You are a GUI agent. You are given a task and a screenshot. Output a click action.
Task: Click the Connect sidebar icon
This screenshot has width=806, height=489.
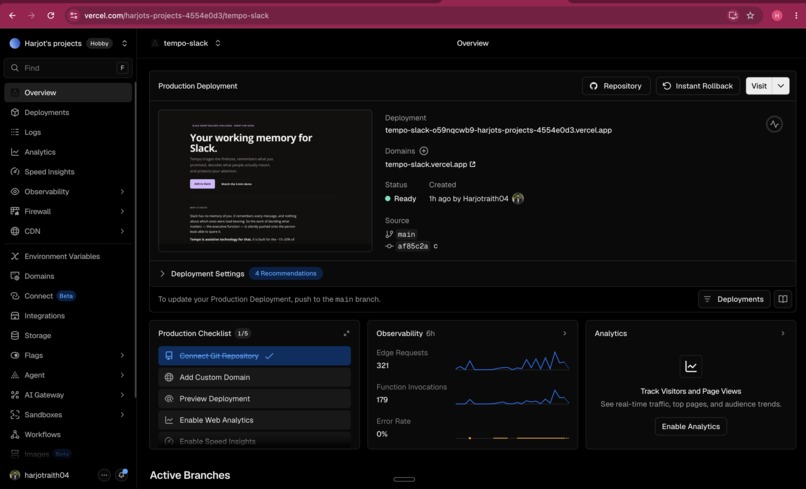[x=15, y=296]
